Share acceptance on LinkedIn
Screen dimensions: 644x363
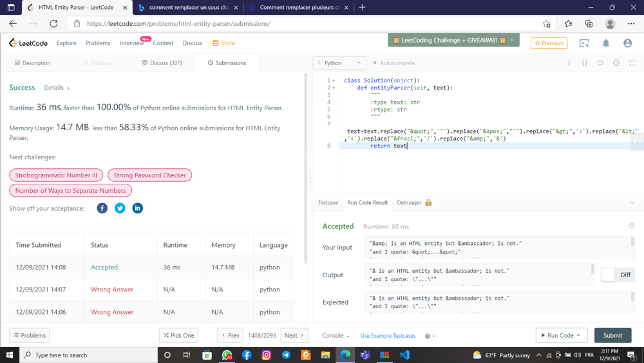click(x=137, y=208)
